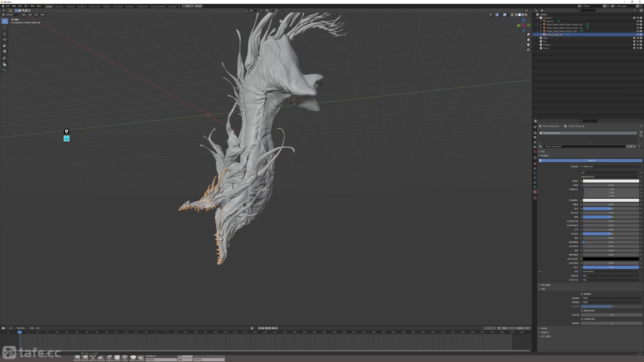This screenshot has width=644, height=362.
Task: Open the 物体模式 object mode dropdown
Action: pos(11,15)
